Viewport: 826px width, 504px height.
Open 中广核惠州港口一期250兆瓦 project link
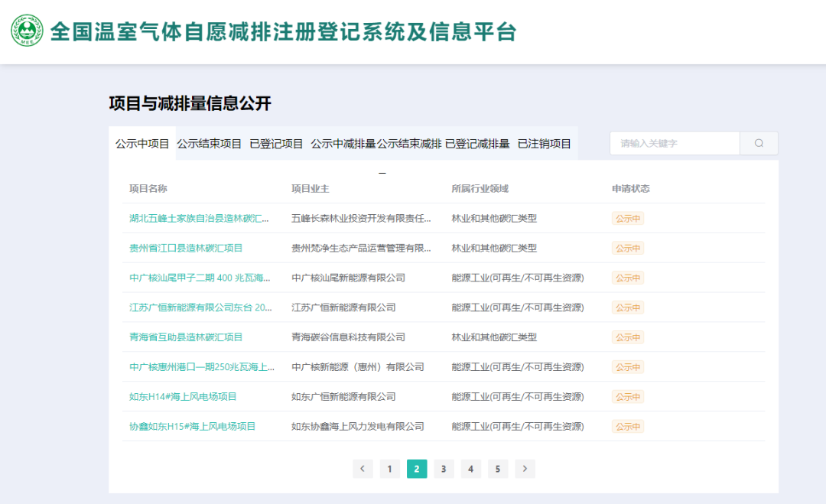[201, 367]
